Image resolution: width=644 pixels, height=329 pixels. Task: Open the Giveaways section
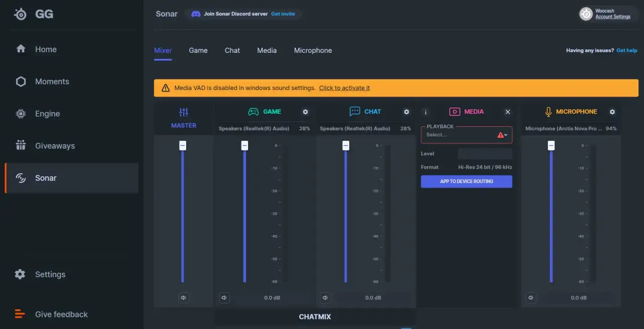tap(71, 146)
